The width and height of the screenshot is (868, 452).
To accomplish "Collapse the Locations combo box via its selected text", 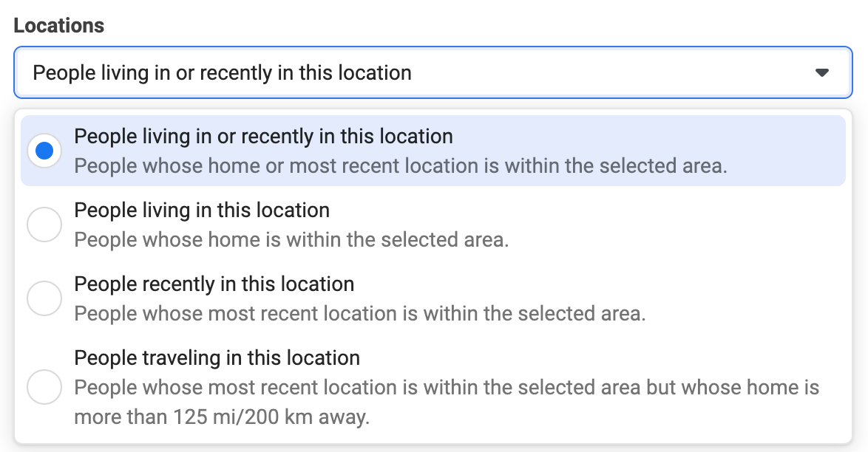I will pos(222,72).
